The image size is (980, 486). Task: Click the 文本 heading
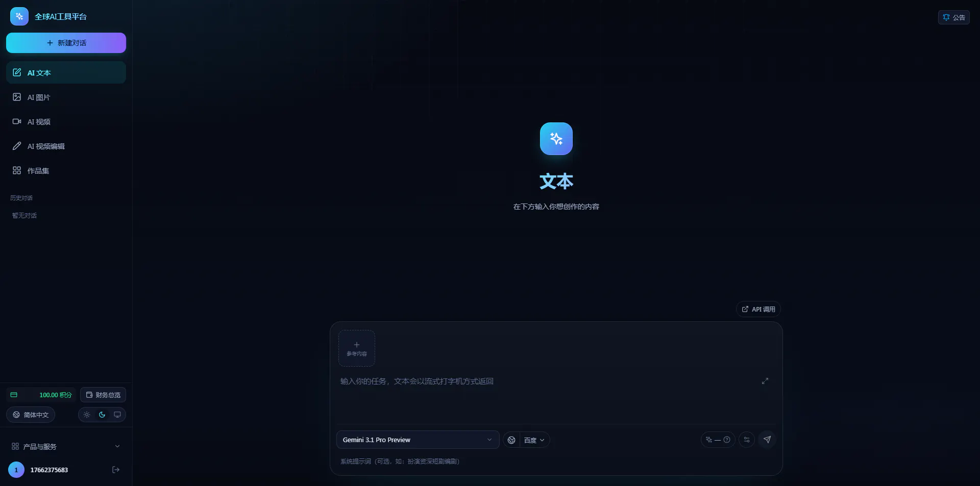pos(556,182)
